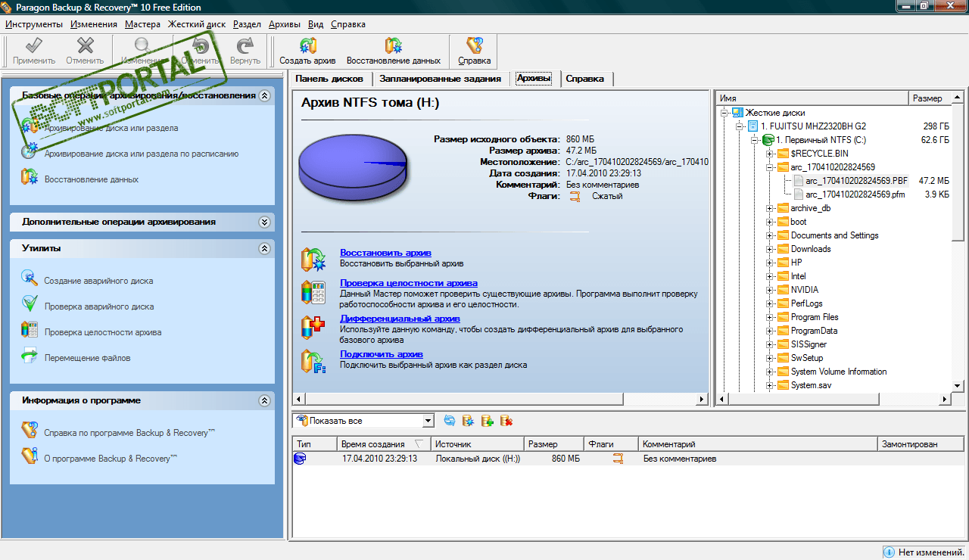The width and height of the screenshot is (969, 560).
Task: Select the Проверка аварийного диска utility
Action: pyautogui.click(x=98, y=306)
